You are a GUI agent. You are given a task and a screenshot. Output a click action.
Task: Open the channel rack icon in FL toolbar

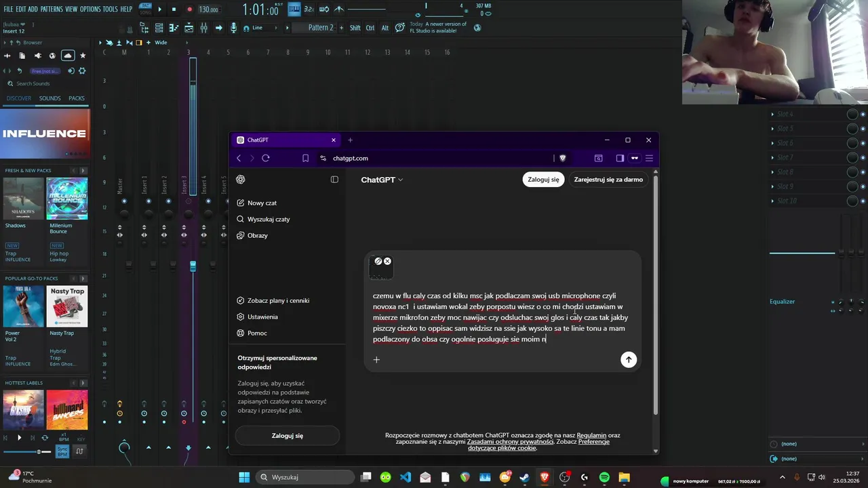pyautogui.click(x=159, y=28)
